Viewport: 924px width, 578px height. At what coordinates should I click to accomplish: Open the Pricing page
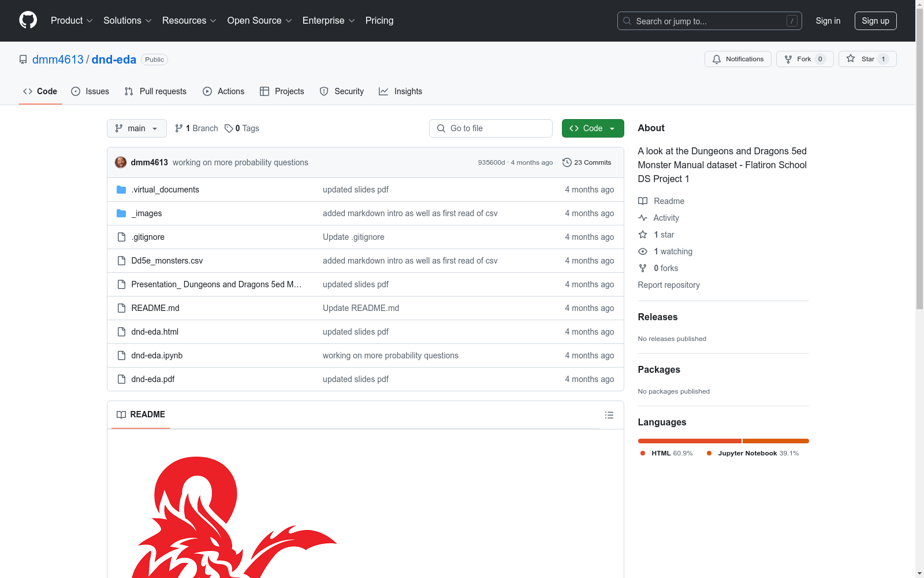(x=379, y=21)
